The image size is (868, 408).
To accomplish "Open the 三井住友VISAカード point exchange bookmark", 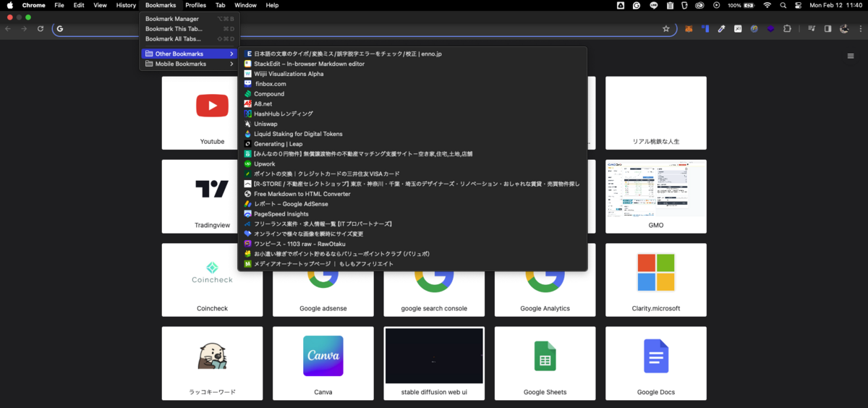I will (x=412, y=174).
